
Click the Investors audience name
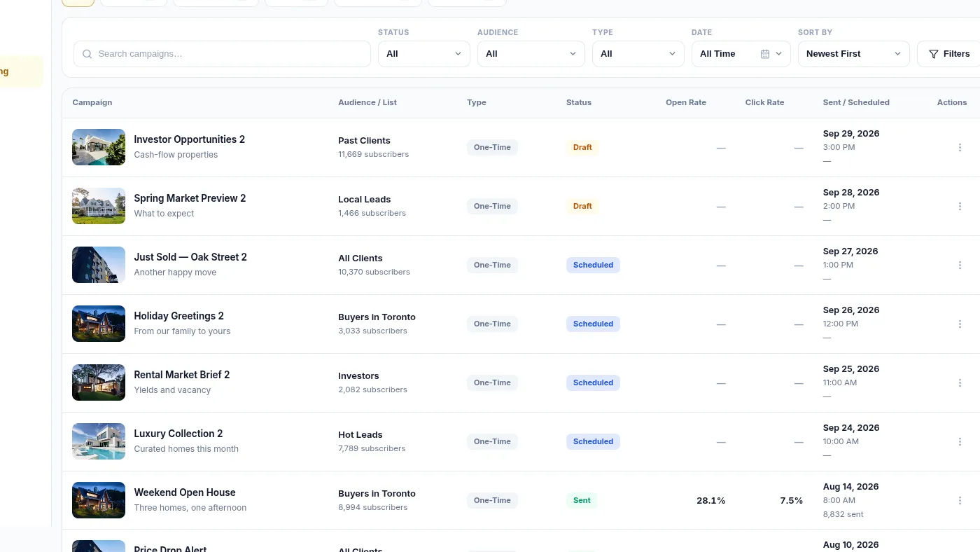point(358,375)
